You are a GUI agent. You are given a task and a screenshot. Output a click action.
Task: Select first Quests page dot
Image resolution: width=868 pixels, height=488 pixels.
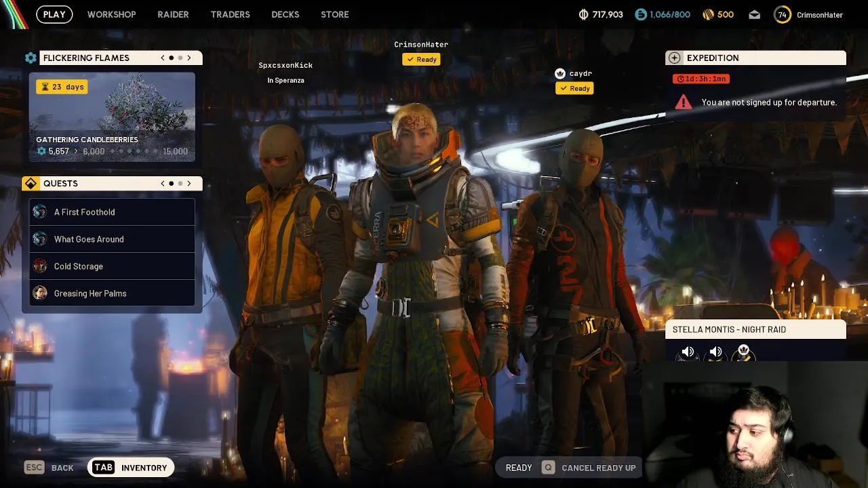(172, 184)
